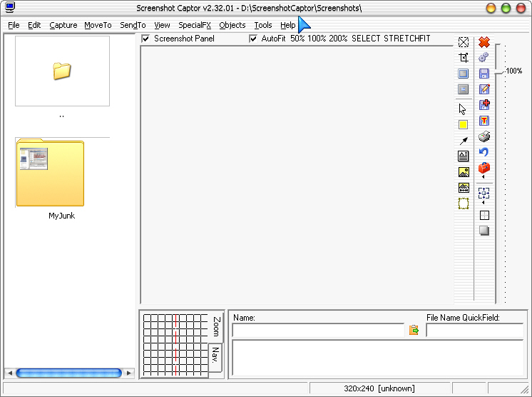Click the image-with-caption object icon
The width and height of the screenshot is (532, 397).
point(464,188)
